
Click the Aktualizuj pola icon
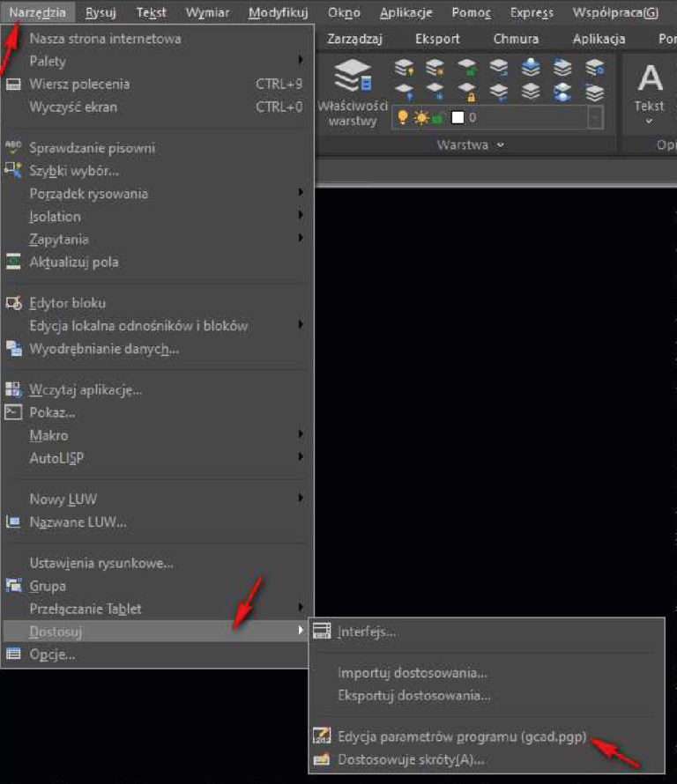point(13,262)
